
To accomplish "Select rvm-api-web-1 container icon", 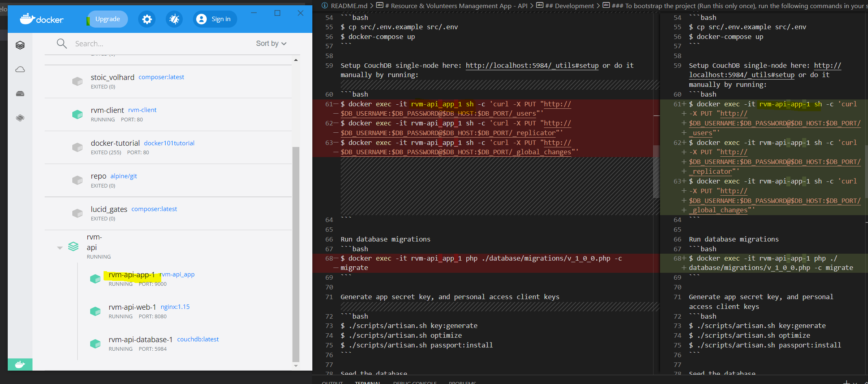I will tap(95, 311).
